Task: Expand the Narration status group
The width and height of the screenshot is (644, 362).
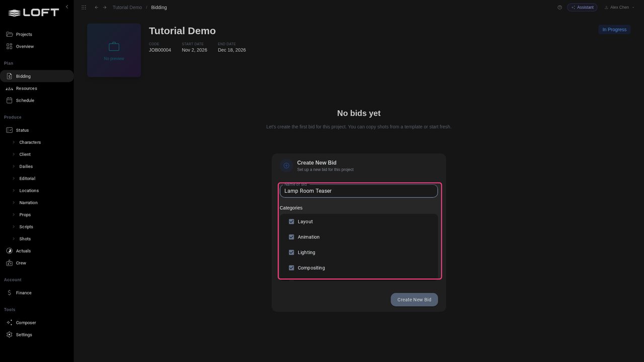Action: (14, 203)
